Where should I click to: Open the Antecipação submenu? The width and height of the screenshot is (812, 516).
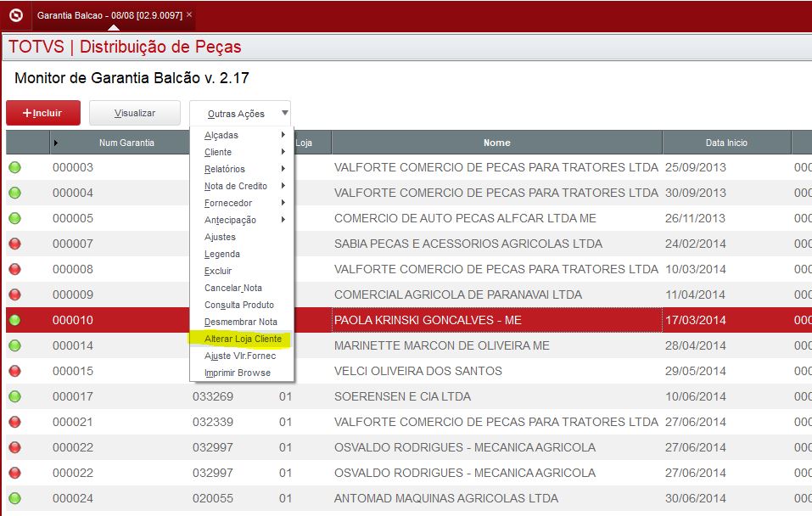242,220
